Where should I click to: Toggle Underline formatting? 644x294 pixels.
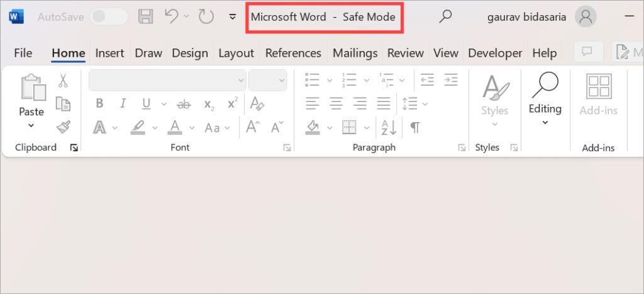146,104
